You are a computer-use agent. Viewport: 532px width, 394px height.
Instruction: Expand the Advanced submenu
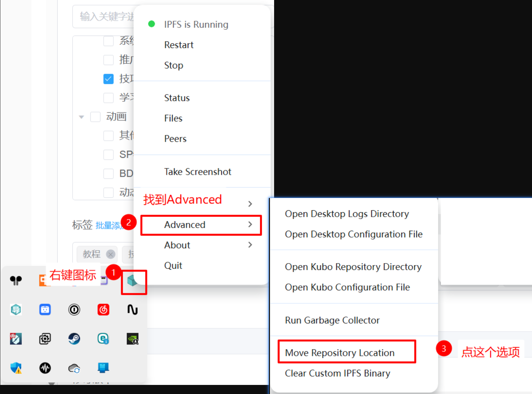click(x=201, y=225)
